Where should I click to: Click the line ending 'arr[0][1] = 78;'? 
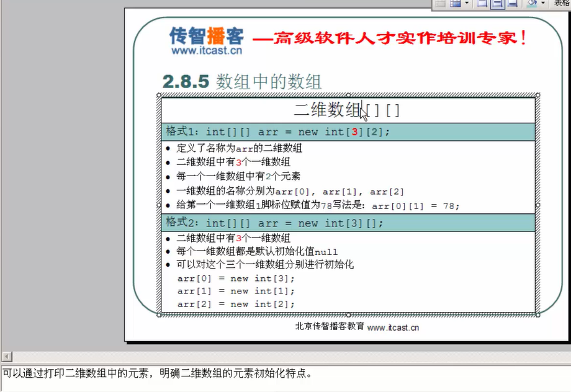click(x=318, y=205)
